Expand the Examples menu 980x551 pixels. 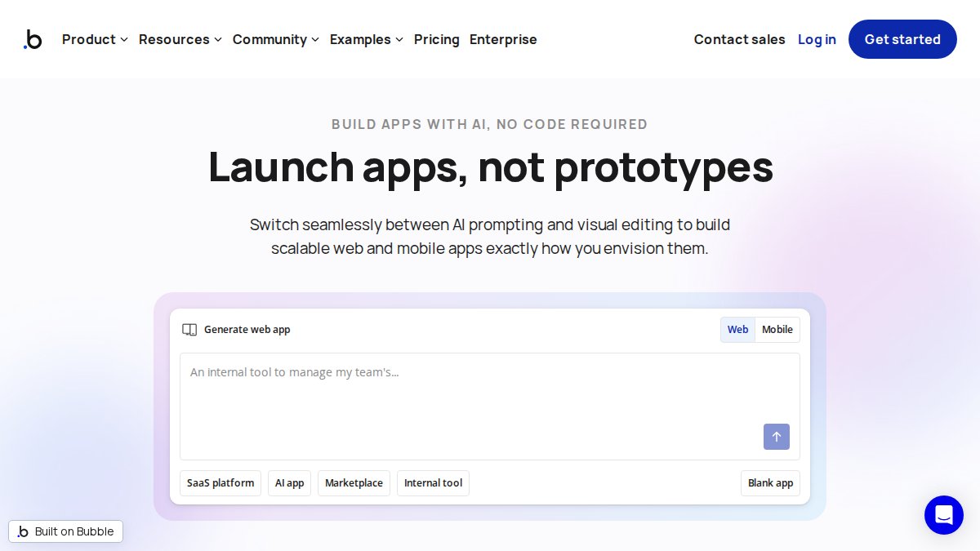click(367, 39)
